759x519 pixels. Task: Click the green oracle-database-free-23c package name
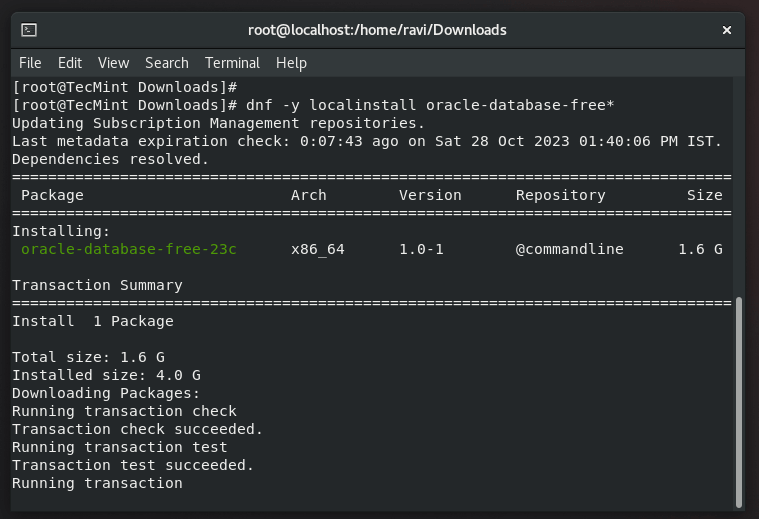tap(129, 249)
